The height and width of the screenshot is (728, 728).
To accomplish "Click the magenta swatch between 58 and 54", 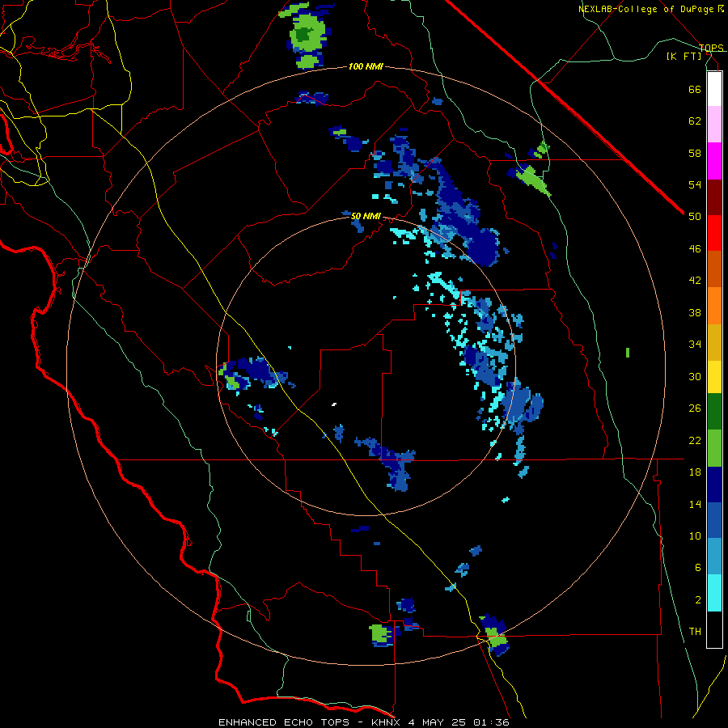I will click(x=714, y=161).
